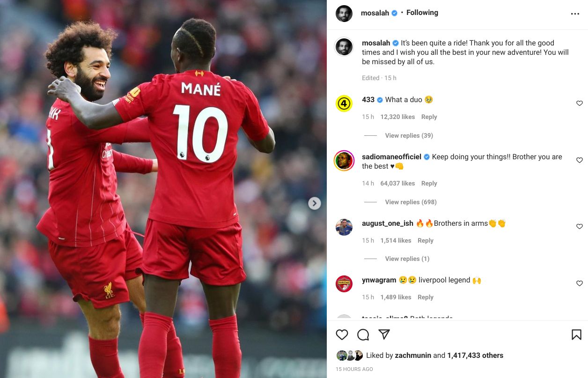588x378 pixels.
Task: Open the Following status button
Action: [422, 13]
